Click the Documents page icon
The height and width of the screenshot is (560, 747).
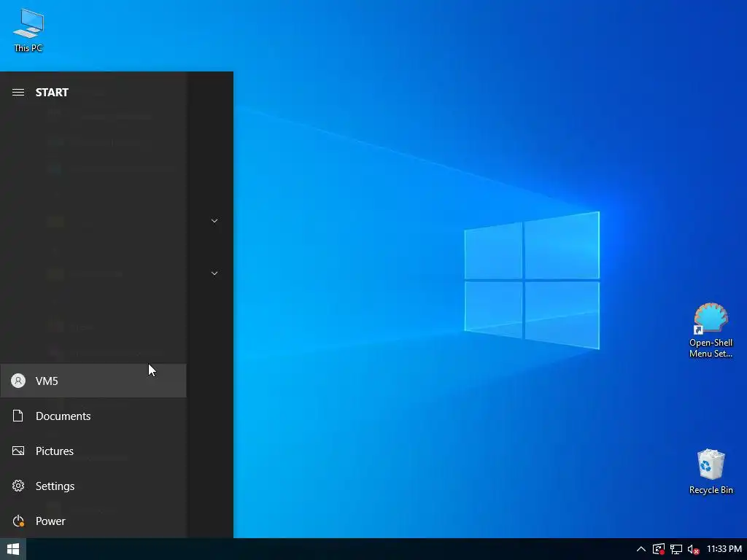18,416
